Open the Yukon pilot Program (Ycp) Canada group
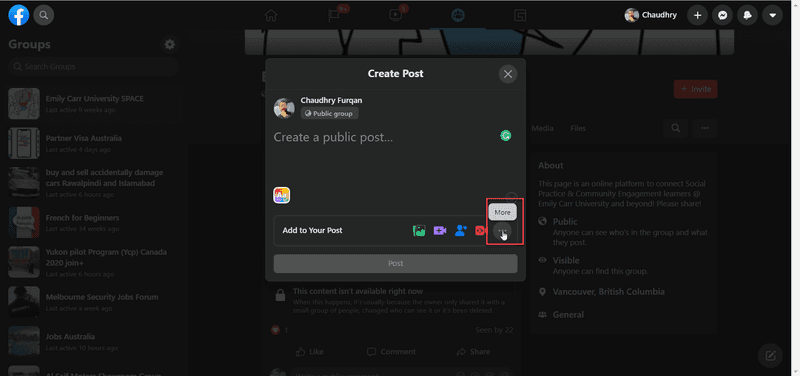800x376 pixels. (93, 262)
